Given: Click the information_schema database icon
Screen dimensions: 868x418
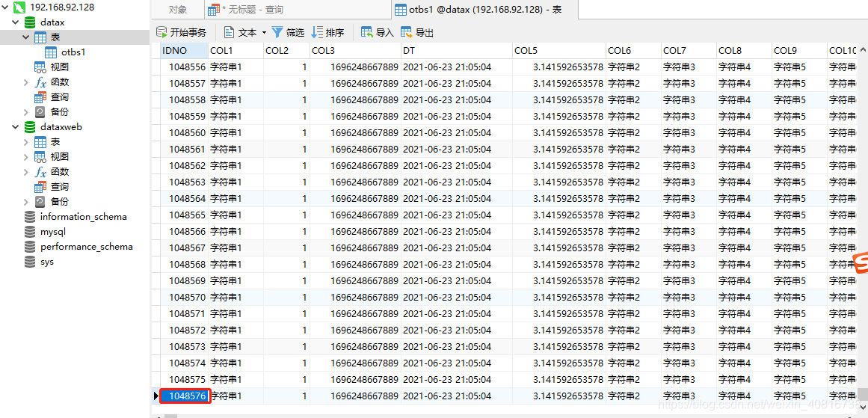Looking at the screenshot, I should pos(30,216).
